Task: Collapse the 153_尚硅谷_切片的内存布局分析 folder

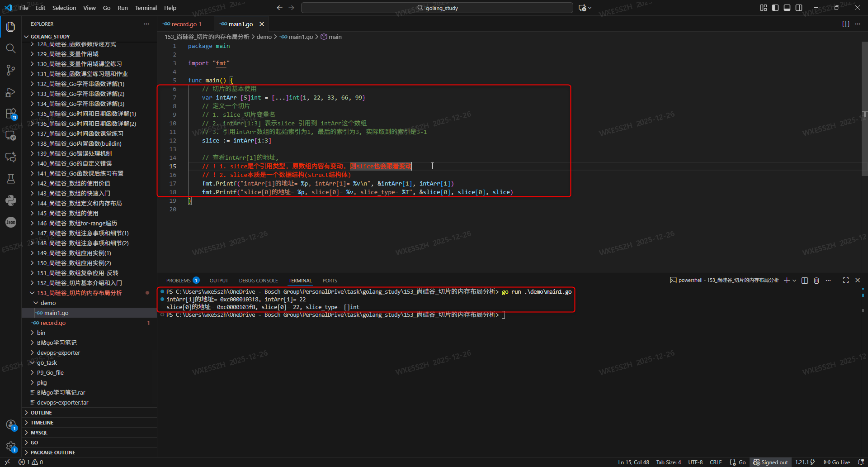Action: (x=80, y=293)
